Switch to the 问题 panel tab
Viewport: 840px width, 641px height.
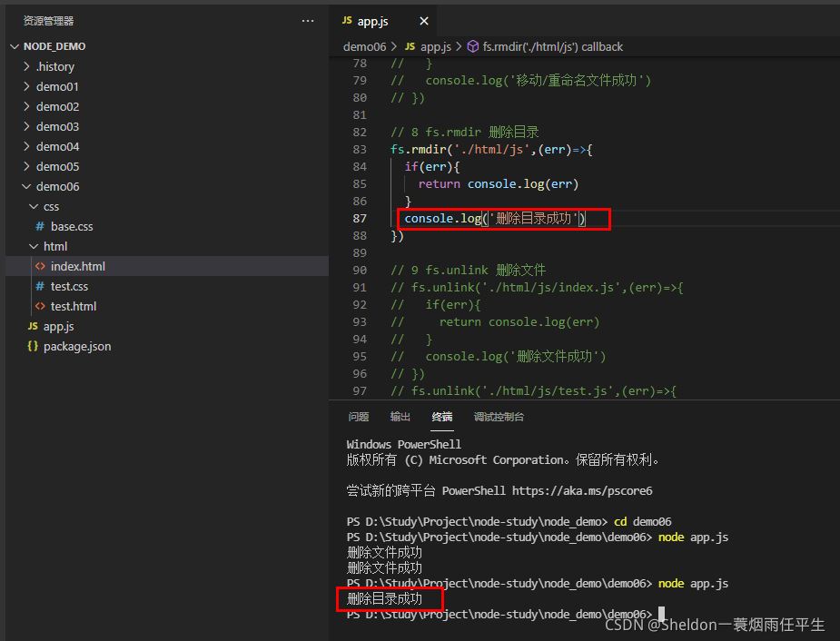tap(359, 417)
